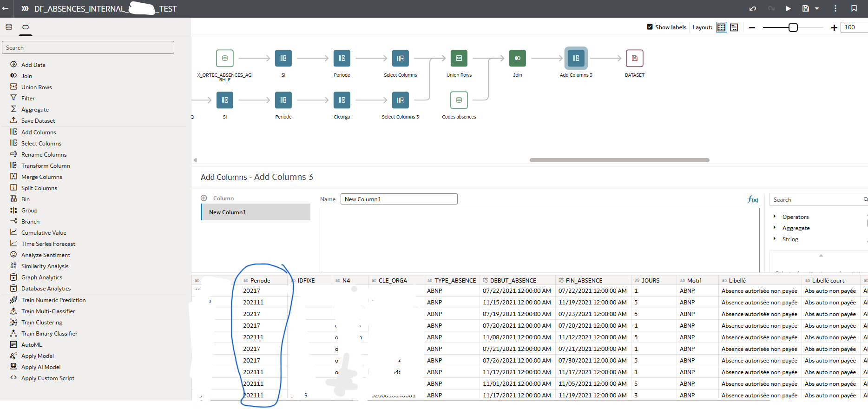
Task: Undo the last change
Action: [753, 8]
